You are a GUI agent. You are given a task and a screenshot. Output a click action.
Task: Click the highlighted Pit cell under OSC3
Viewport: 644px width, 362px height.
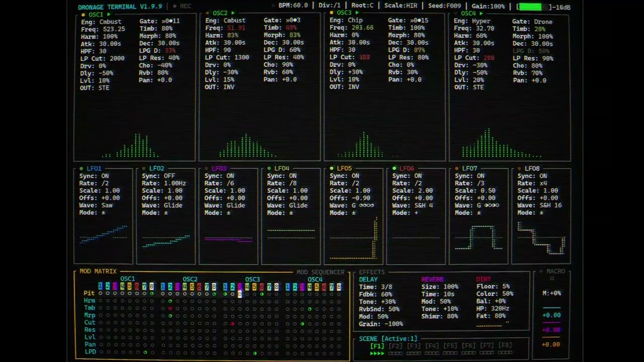(239, 294)
